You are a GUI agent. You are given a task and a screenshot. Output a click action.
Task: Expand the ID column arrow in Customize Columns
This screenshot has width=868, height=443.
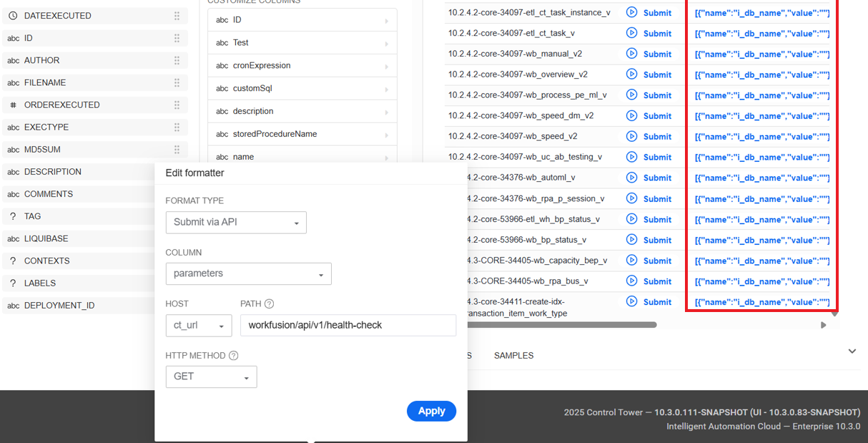(386, 21)
